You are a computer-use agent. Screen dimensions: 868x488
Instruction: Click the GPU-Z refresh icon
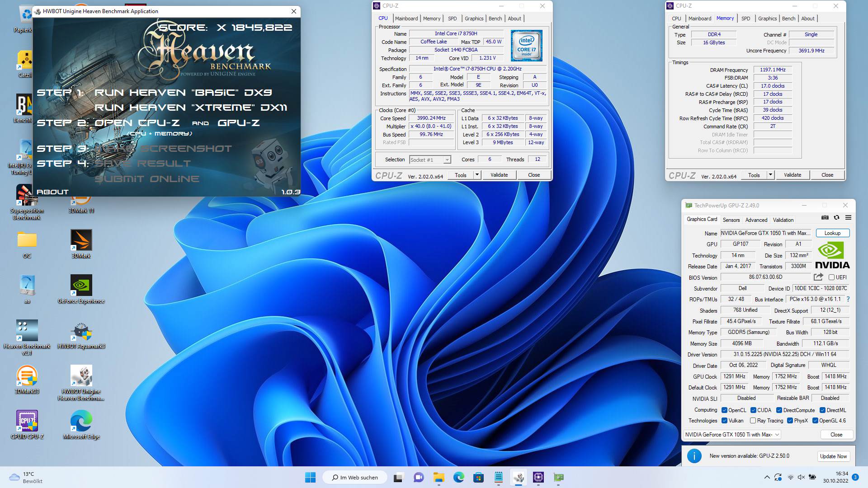[x=836, y=217]
